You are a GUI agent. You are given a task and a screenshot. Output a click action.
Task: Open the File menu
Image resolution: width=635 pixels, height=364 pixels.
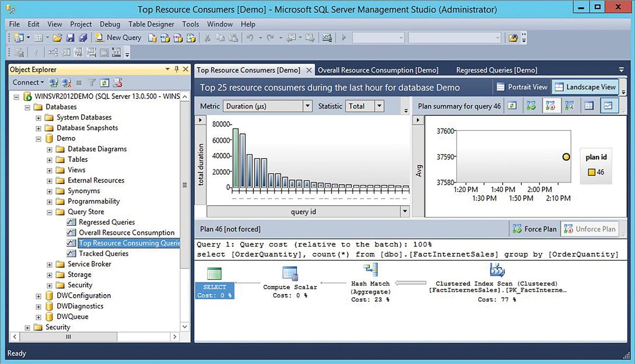click(x=14, y=24)
